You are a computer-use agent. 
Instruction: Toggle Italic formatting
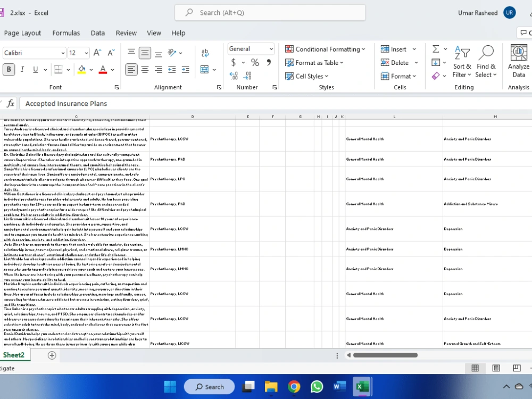click(22, 70)
